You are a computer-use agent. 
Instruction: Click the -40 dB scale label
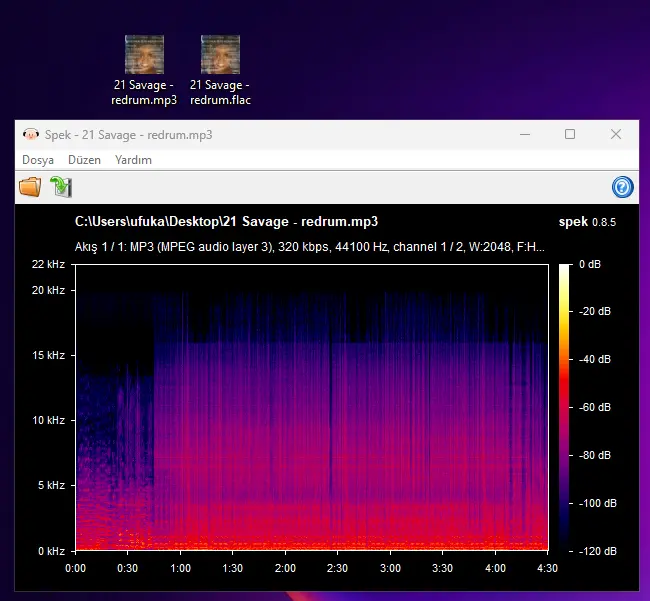click(x=594, y=359)
